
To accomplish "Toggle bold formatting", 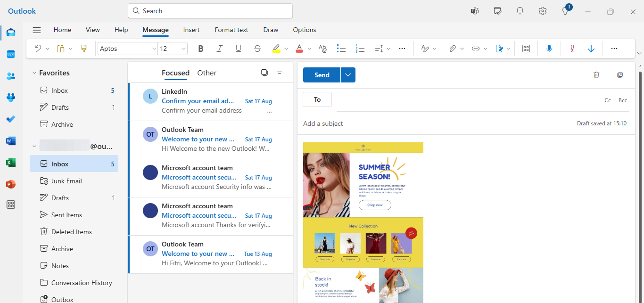I will click(200, 48).
